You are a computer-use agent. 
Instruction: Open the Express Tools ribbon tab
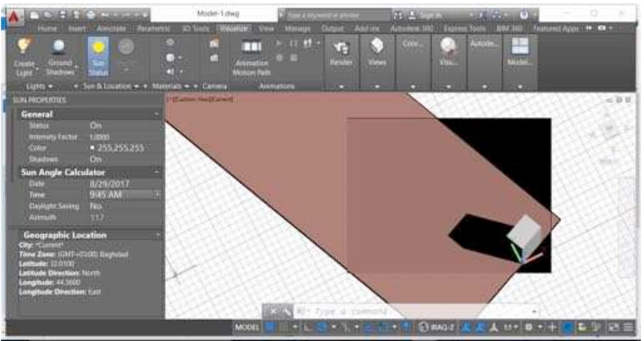(464, 28)
